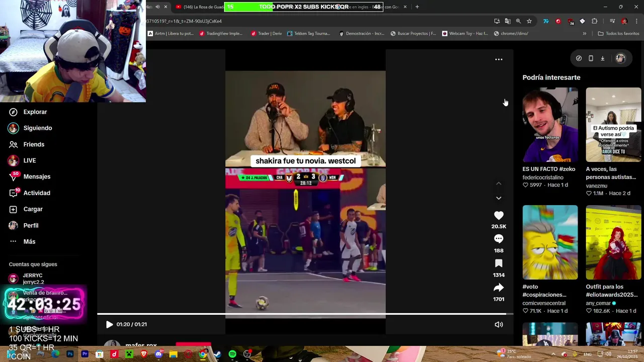The width and height of the screenshot is (644, 362).
Task: Open a new browser tab
Action: coord(417,7)
